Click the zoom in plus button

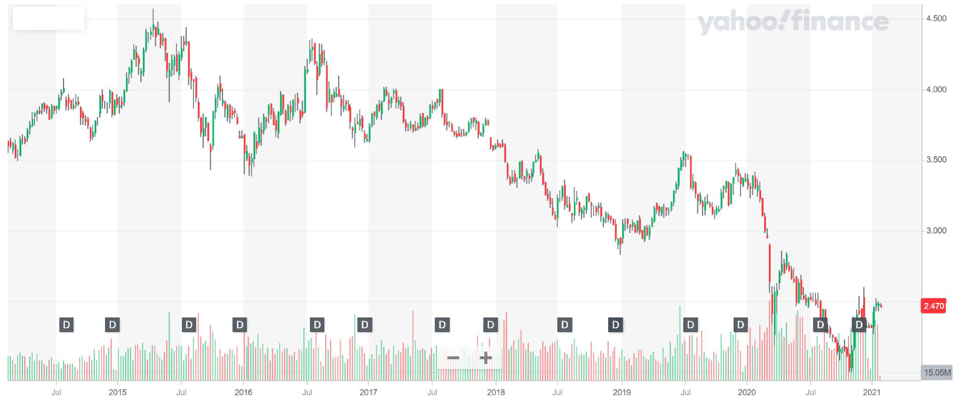click(x=485, y=358)
